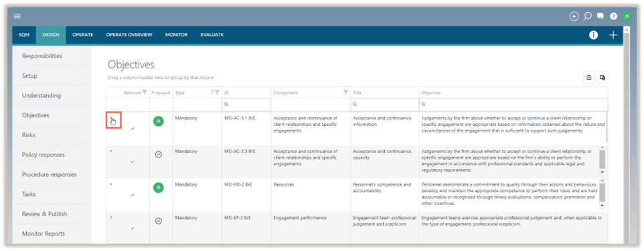Open the filter on the Type column
The width and height of the screenshot is (644, 251).
pos(217,92)
